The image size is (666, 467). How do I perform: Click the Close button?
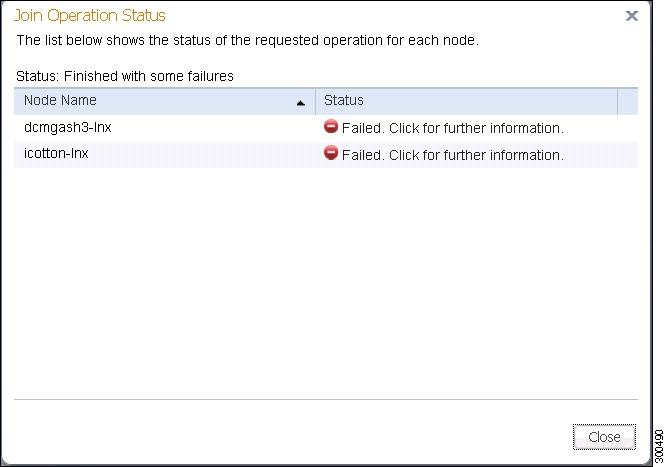click(604, 436)
